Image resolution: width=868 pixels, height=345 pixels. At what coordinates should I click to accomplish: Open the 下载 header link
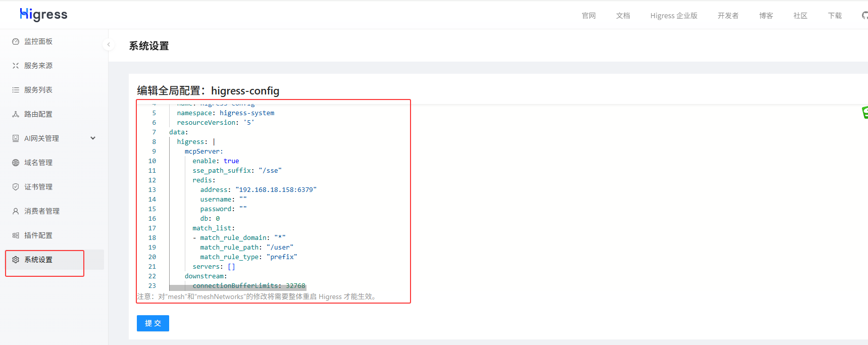pos(835,16)
